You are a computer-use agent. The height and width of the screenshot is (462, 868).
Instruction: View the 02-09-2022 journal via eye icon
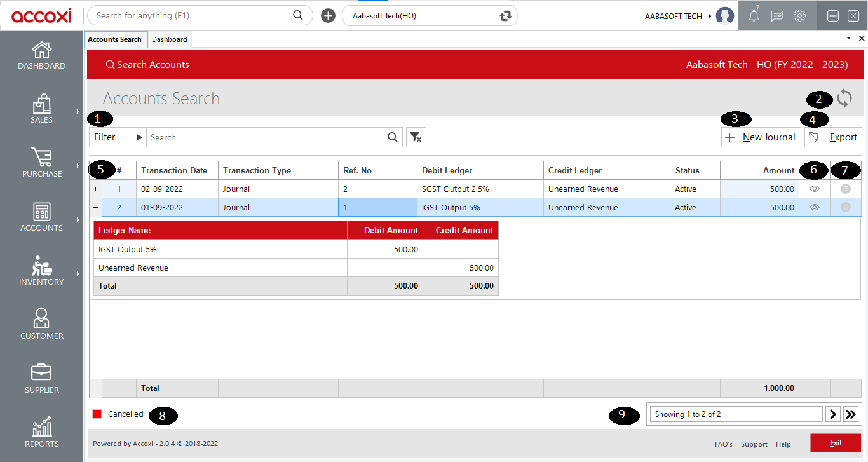pyautogui.click(x=815, y=189)
